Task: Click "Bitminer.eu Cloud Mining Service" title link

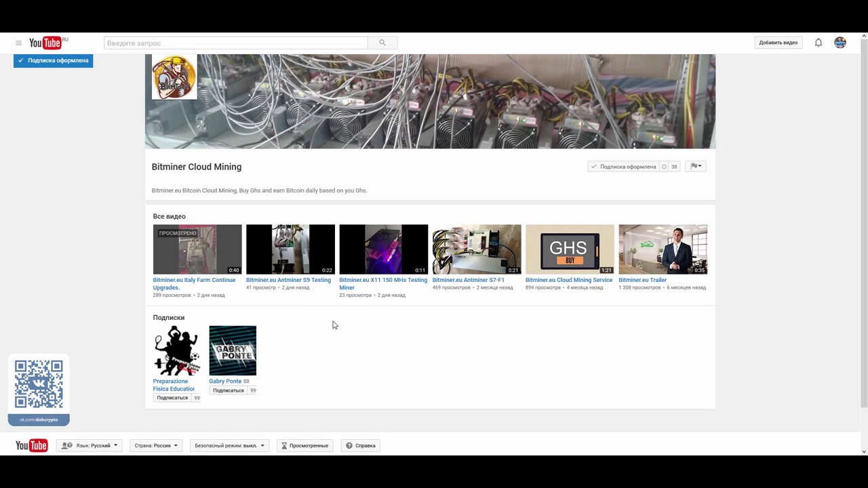Action: 569,280
